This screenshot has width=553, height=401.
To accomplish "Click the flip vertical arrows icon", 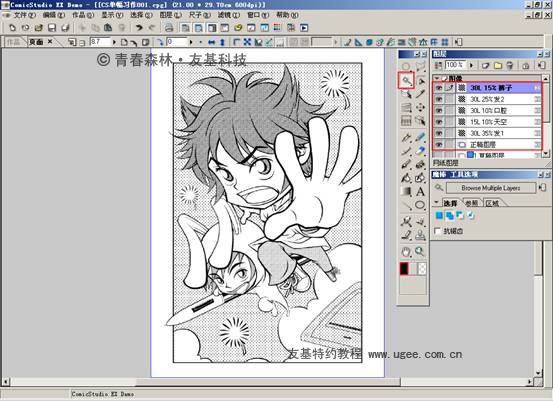I will (222, 42).
